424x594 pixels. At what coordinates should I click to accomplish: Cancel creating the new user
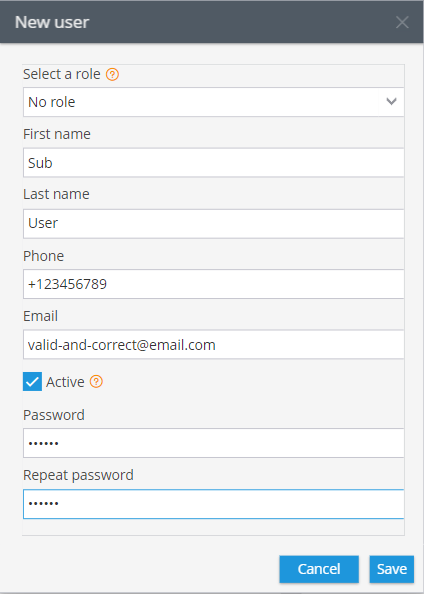[x=319, y=569]
